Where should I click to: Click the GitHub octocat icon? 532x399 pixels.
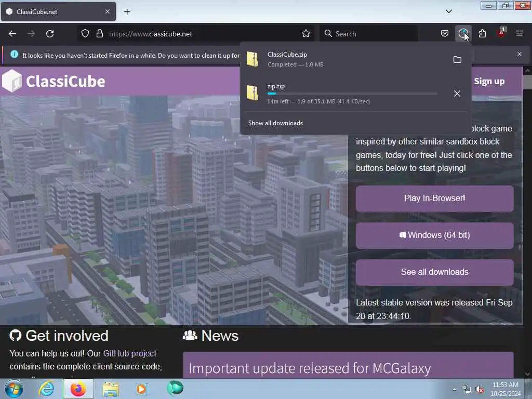pyautogui.click(x=15, y=335)
